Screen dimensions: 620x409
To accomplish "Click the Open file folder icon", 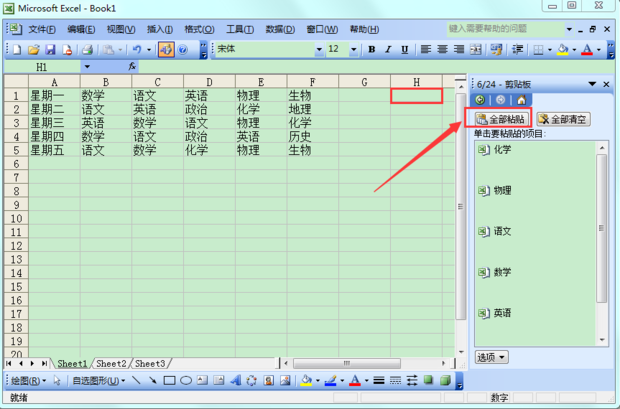I will pos(34,50).
